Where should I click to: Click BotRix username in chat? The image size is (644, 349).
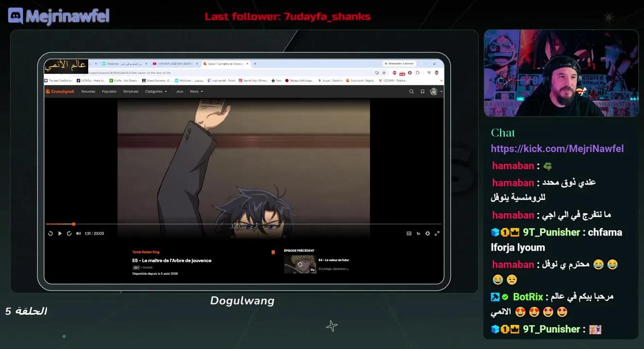pyautogui.click(x=528, y=297)
